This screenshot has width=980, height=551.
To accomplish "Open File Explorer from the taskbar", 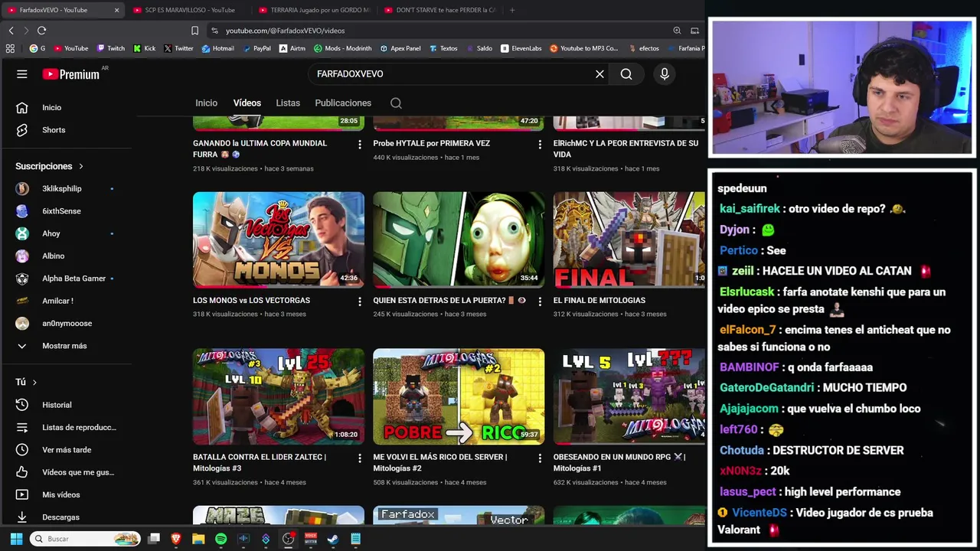I will (198, 539).
